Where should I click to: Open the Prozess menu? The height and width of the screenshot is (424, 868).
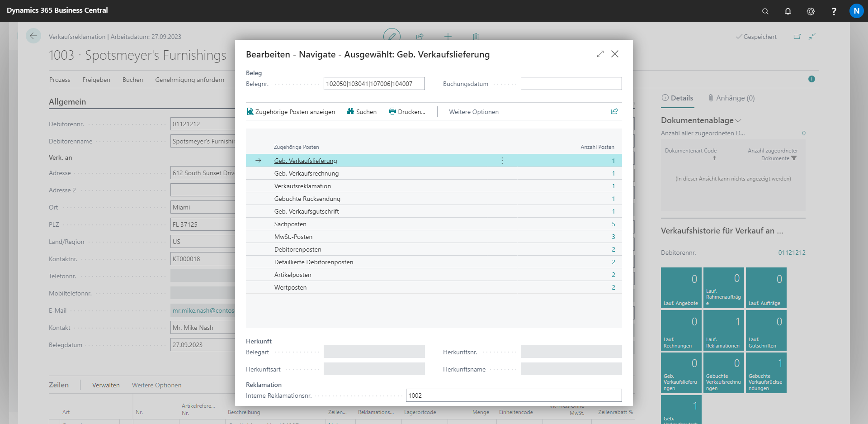pyautogui.click(x=60, y=80)
